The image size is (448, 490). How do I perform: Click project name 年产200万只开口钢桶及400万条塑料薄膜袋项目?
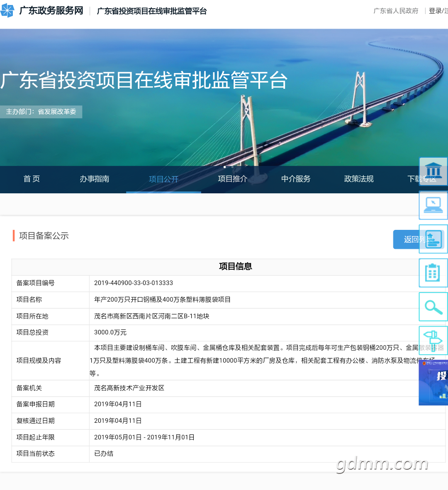click(163, 300)
